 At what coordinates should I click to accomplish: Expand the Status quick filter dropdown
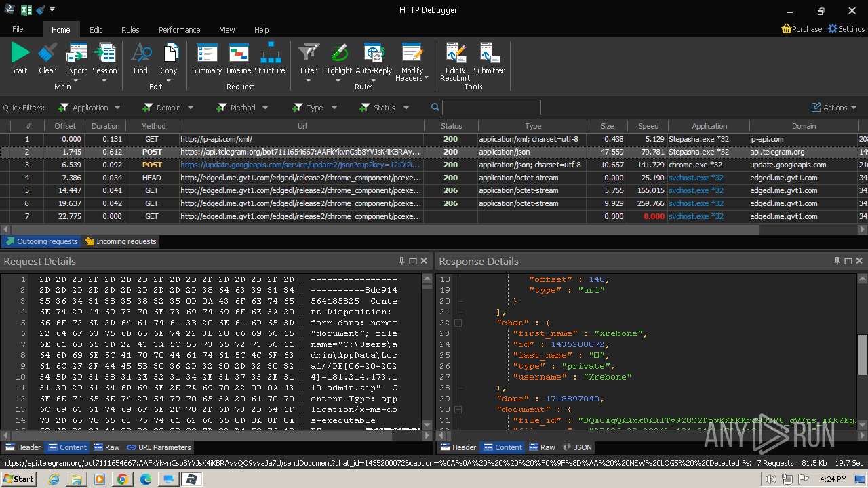click(406, 108)
